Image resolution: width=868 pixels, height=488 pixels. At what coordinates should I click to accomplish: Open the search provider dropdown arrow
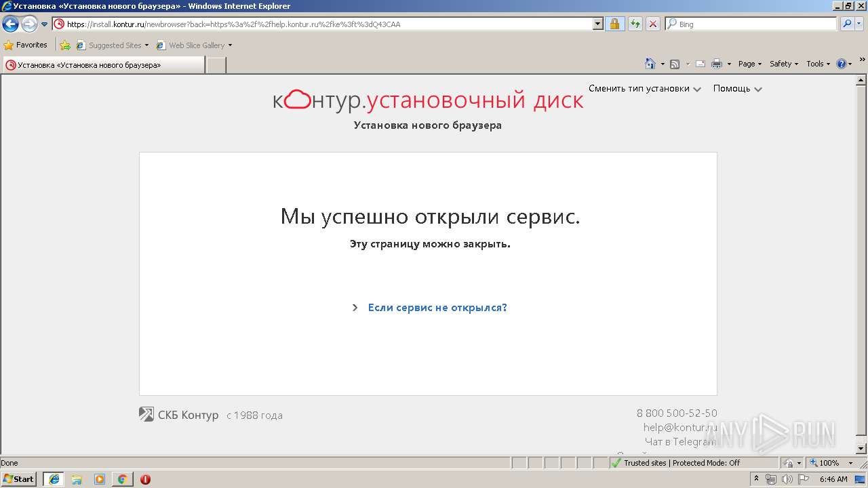click(860, 24)
